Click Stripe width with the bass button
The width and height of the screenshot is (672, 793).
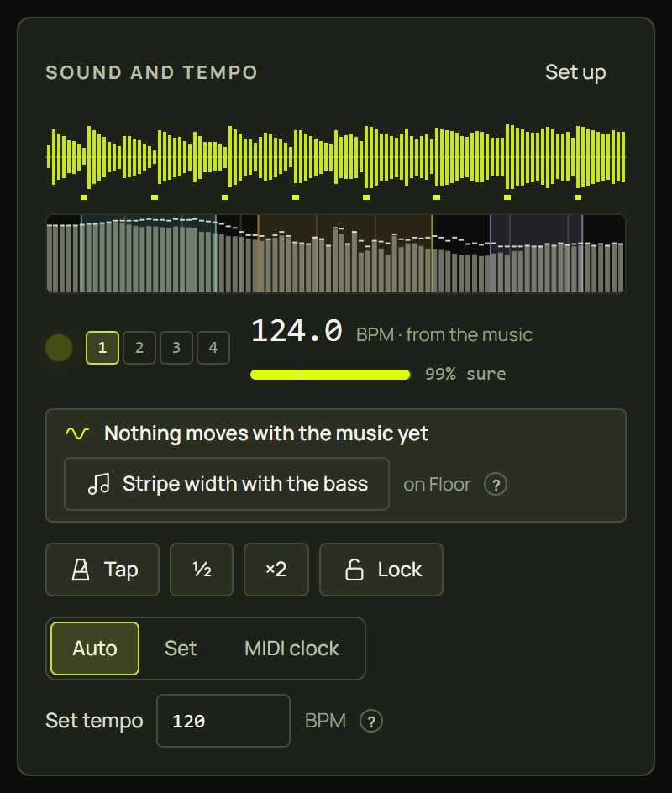[x=227, y=484]
